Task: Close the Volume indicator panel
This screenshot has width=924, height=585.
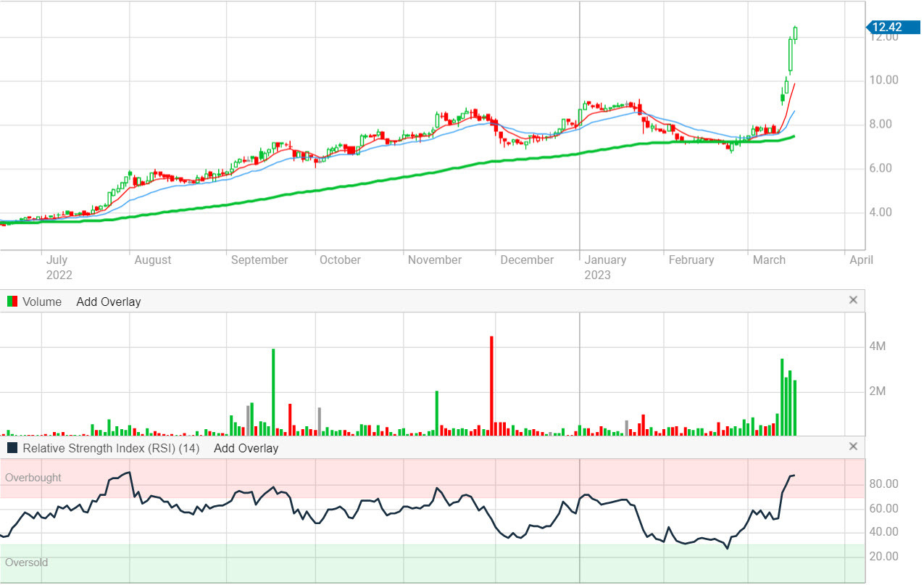Action: click(853, 300)
